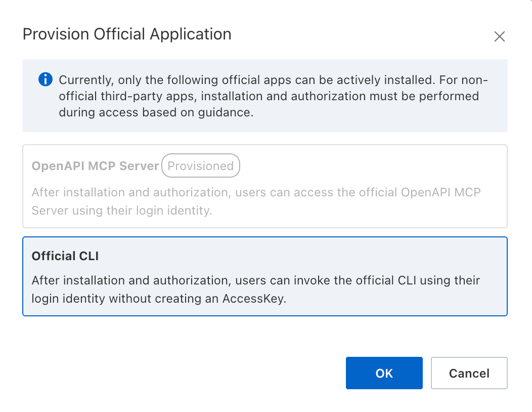Viewport: 532px width, 412px height.
Task: Click the official apps notice banner text
Action: [x=273, y=96]
